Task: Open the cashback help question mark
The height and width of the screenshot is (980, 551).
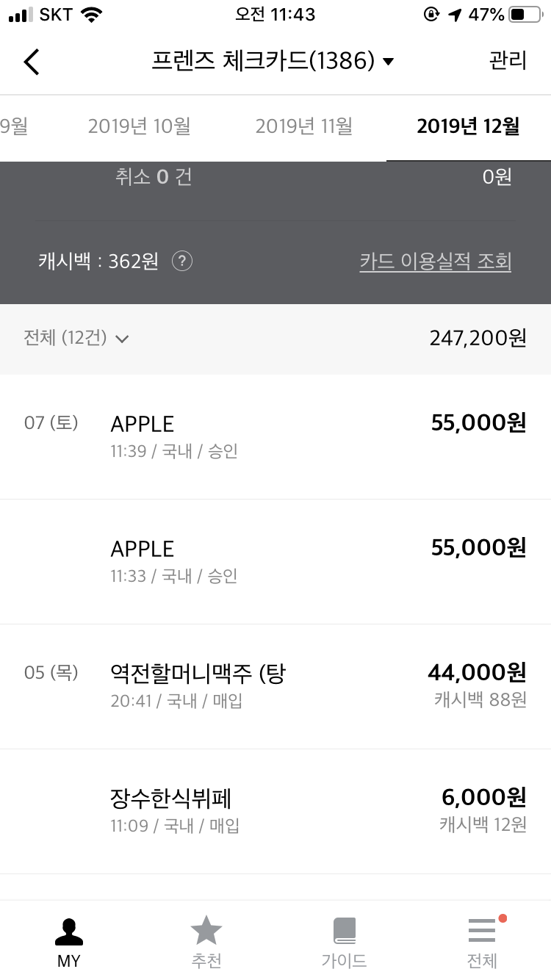Action: (x=182, y=261)
